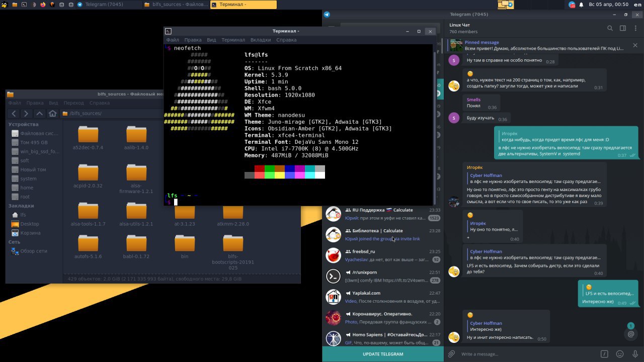The width and height of the screenshot is (644, 362).
Task: Click the UPDATE TELEGRAM button
Action: (x=383, y=354)
